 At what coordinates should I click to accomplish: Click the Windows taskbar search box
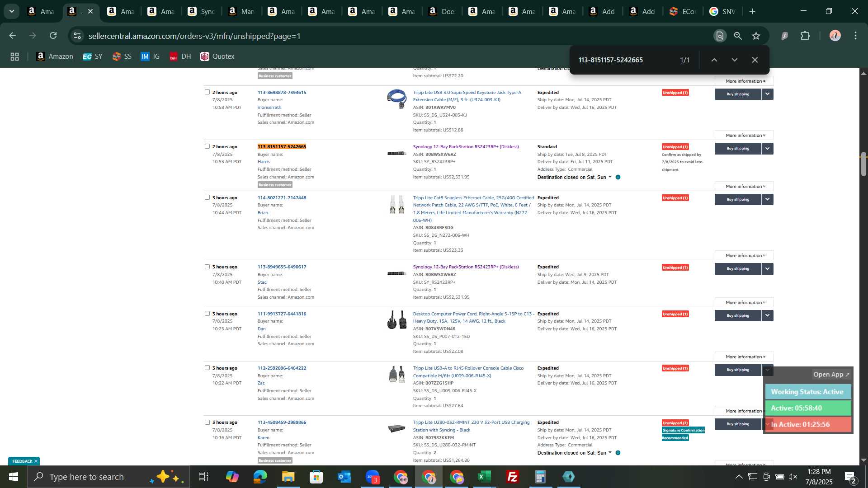(108, 477)
